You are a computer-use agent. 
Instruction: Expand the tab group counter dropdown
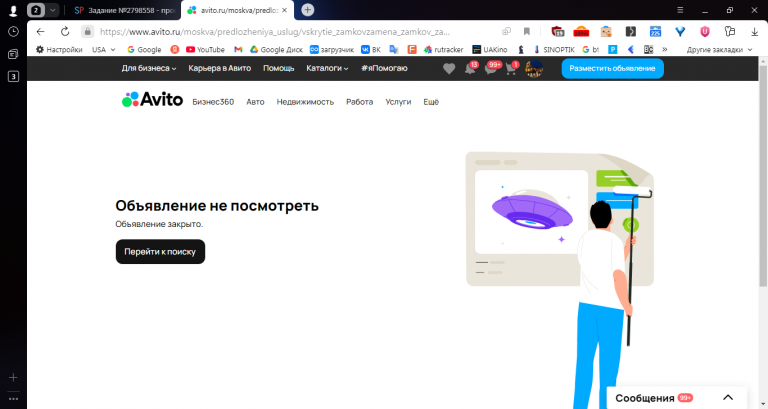coord(52,10)
